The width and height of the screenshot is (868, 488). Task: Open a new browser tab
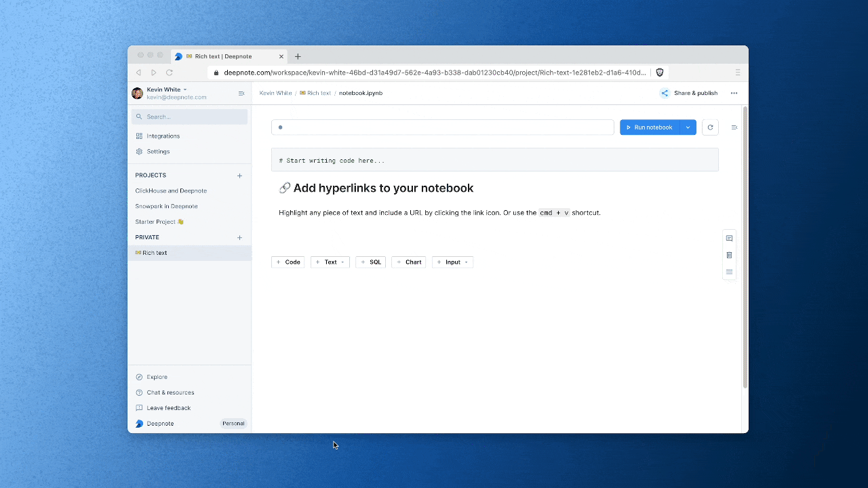click(x=298, y=56)
